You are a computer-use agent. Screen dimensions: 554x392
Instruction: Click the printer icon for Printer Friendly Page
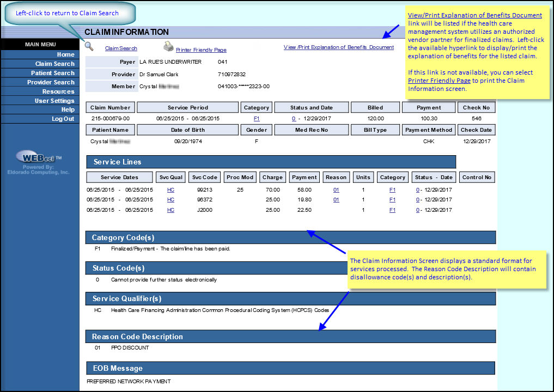[168, 47]
